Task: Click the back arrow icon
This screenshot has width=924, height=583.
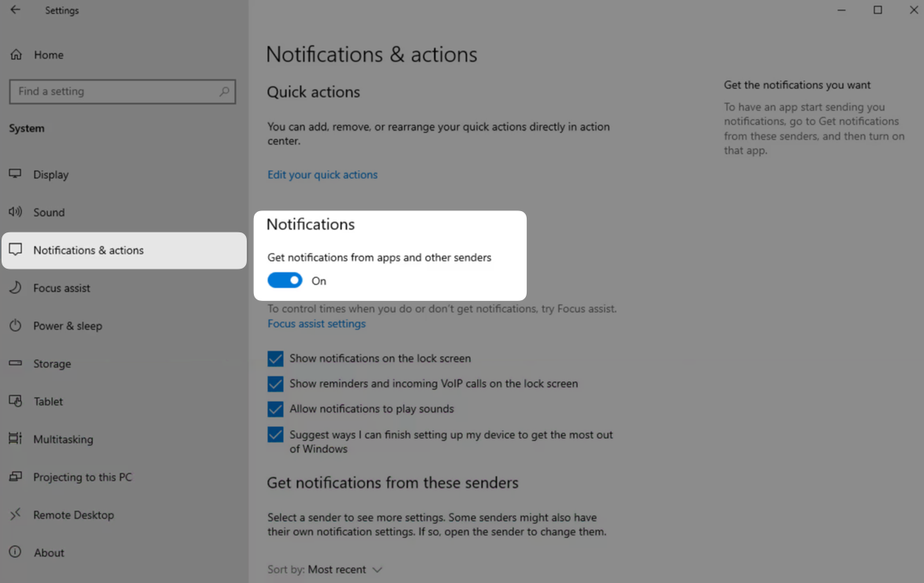Action: point(15,10)
